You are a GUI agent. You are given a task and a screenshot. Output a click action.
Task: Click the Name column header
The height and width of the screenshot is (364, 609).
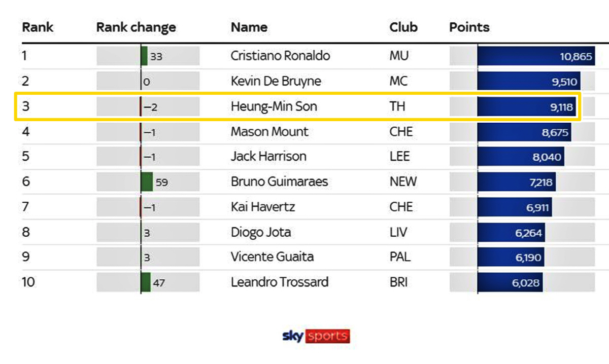[x=249, y=27]
